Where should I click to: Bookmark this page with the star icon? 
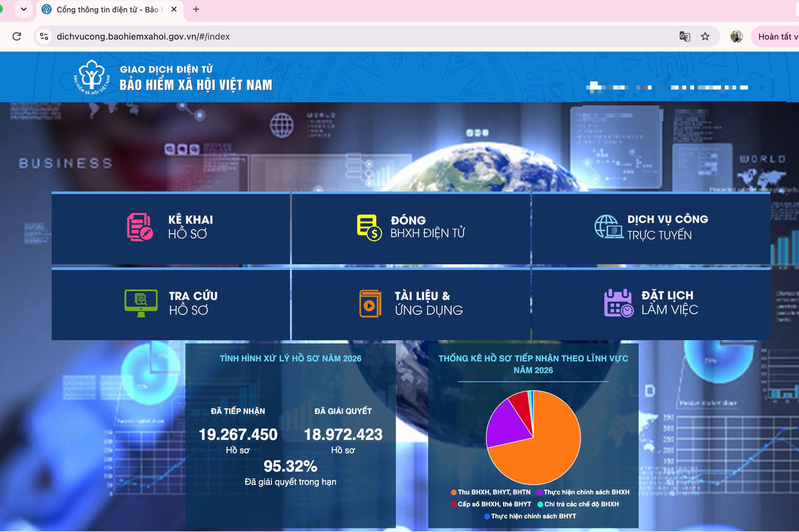705,37
